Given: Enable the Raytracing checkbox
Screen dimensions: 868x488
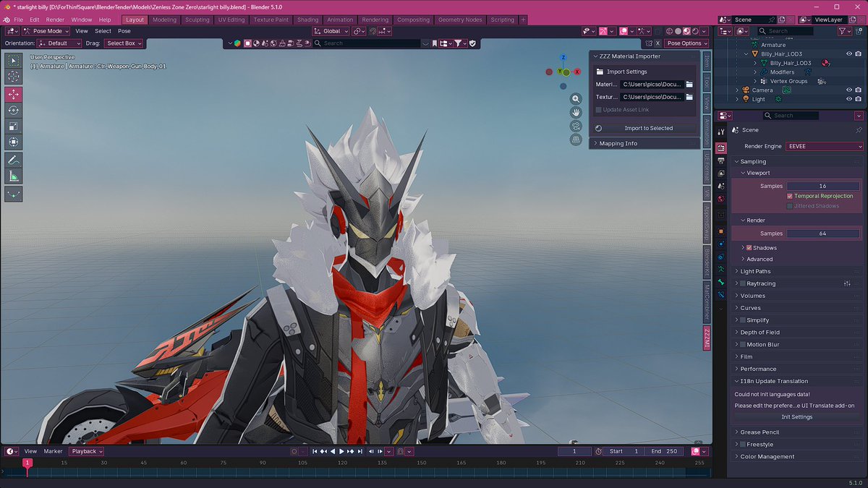Looking at the screenshot, I should pos(743,284).
